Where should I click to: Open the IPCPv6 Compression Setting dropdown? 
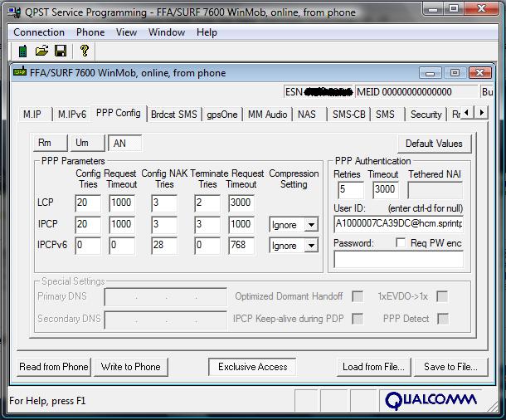(311, 246)
